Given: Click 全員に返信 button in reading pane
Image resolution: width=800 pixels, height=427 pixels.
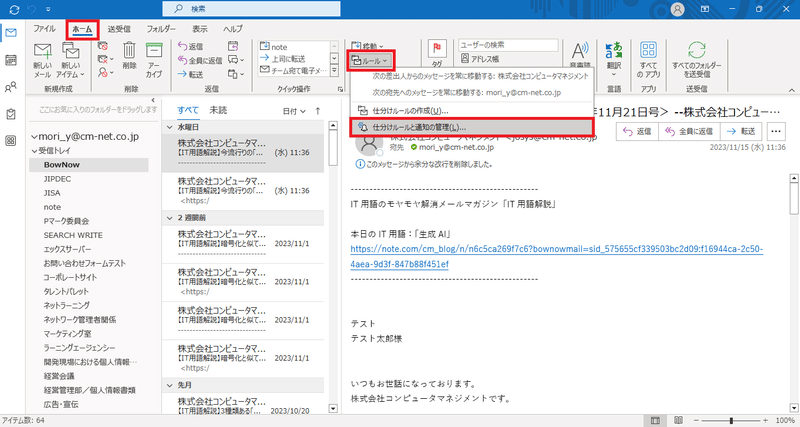Looking at the screenshot, I should point(689,131).
